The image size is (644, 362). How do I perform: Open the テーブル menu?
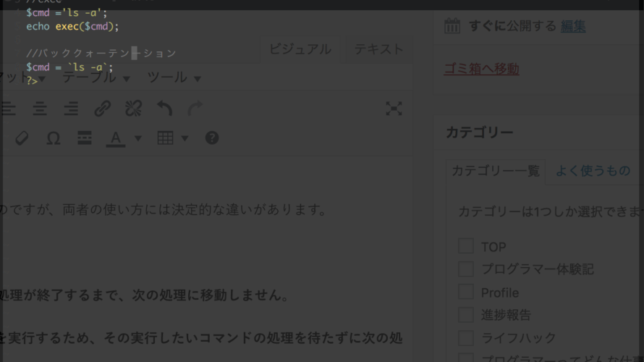point(96,77)
